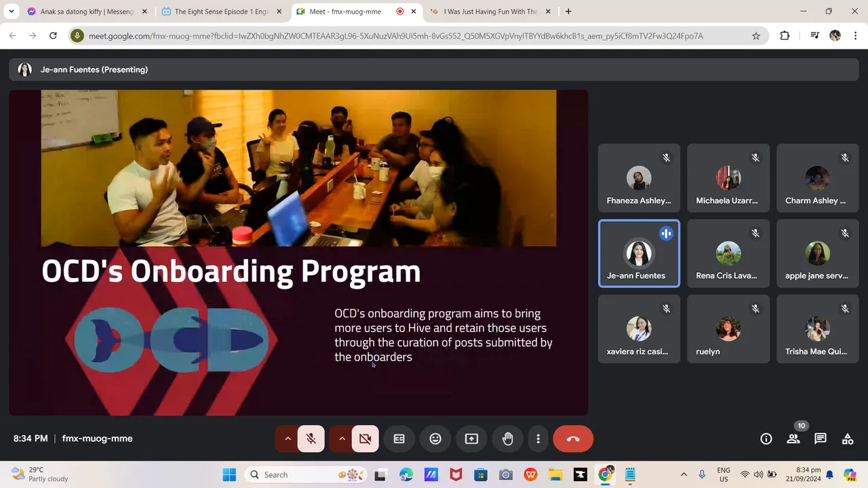Send a reaction emoji
This screenshot has height=488, width=868.
click(x=435, y=439)
